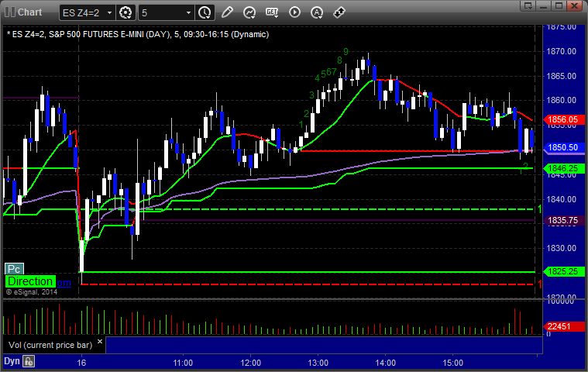Select the pencil drawing tool

coord(227,12)
